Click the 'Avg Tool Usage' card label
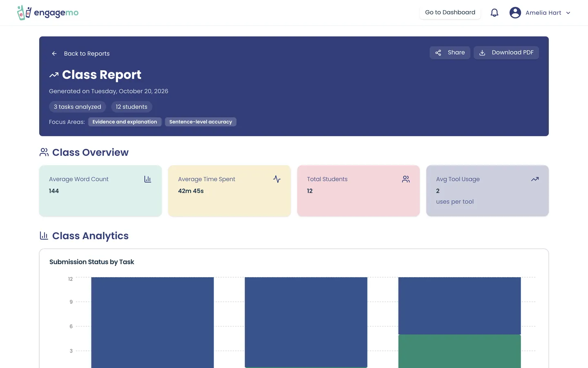 [x=458, y=179]
